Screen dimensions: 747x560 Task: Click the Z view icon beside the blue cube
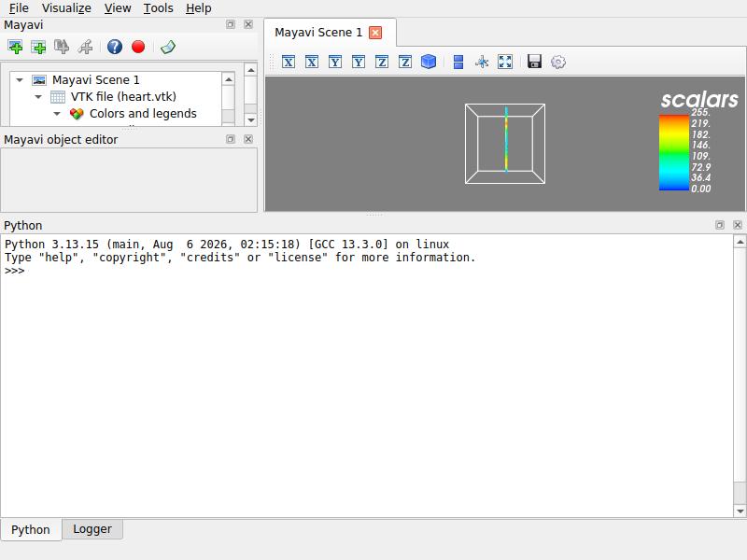pyautogui.click(x=405, y=62)
